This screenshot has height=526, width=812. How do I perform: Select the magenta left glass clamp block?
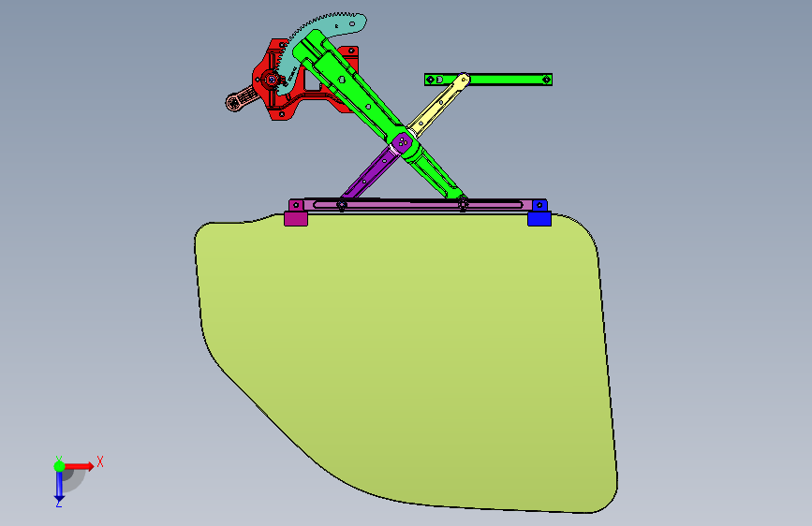coord(296,217)
